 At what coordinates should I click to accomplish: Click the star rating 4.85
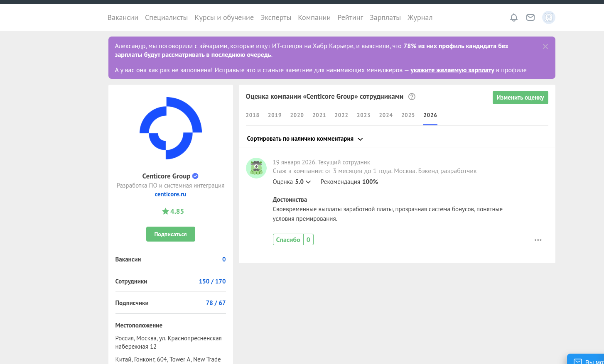tap(173, 211)
